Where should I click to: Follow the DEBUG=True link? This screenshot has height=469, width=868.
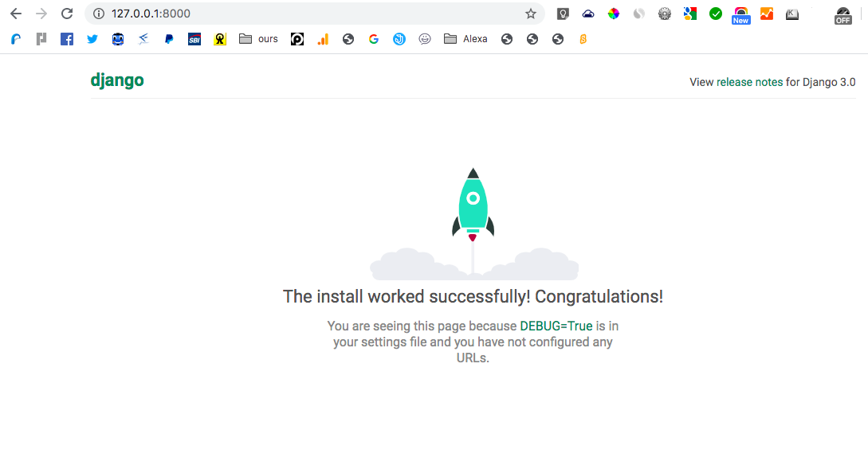coord(556,326)
